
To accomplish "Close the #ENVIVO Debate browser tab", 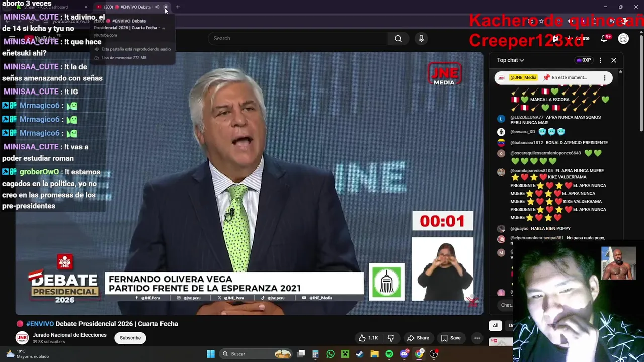I will (x=166, y=7).
